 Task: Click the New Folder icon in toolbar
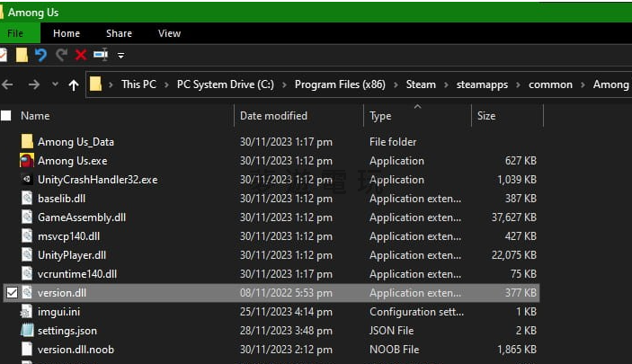pos(22,55)
